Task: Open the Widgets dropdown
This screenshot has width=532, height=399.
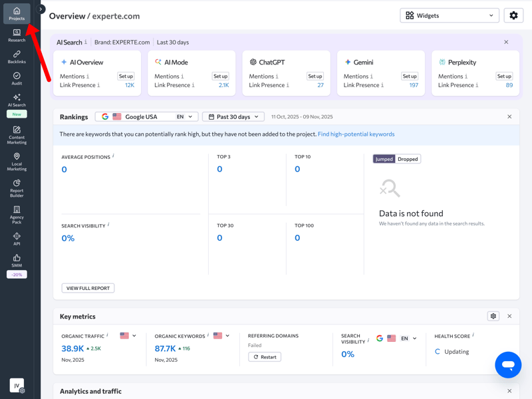Action: (x=450, y=15)
